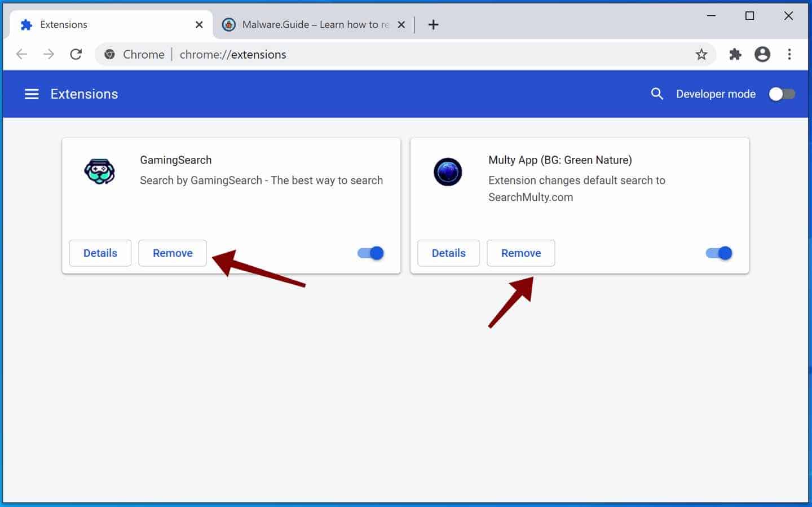This screenshot has width=812, height=507.
Task: Click the address bar with chrome://extensions
Action: pyautogui.click(x=405, y=54)
